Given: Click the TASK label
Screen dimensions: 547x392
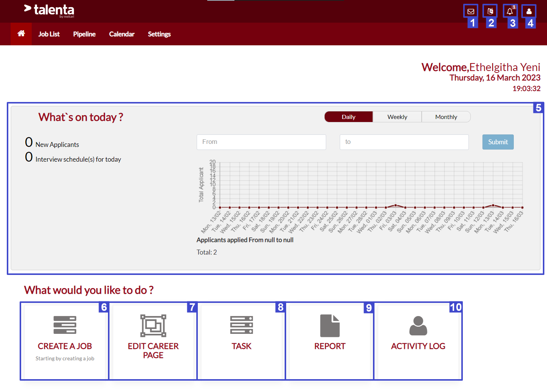Looking at the screenshot, I should pyautogui.click(x=242, y=346).
